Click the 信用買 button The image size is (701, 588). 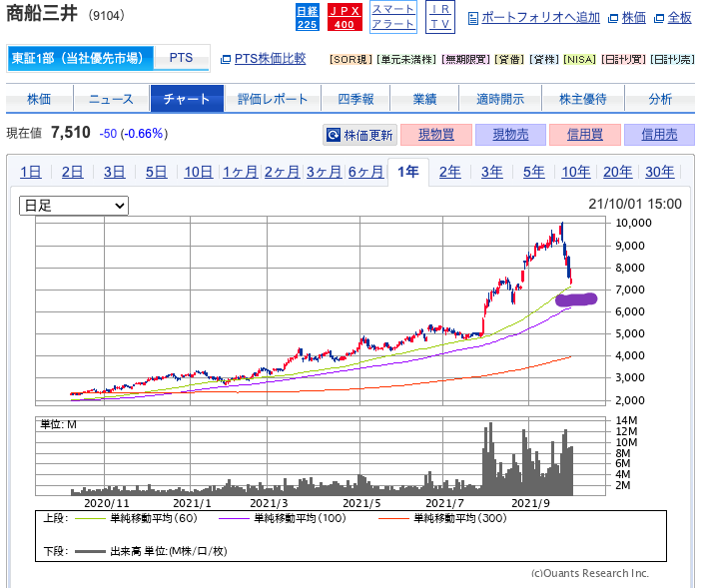tap(585, 135)
